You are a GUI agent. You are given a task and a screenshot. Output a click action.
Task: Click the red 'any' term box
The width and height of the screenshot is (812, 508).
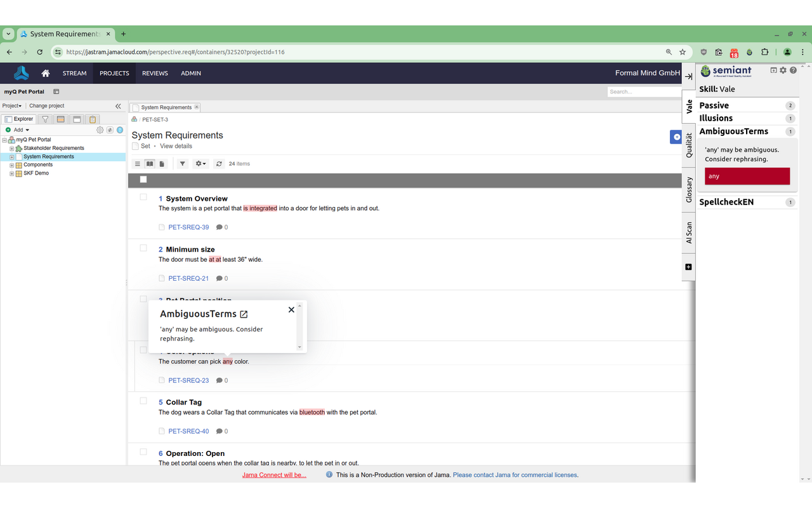tap(747, 176)
